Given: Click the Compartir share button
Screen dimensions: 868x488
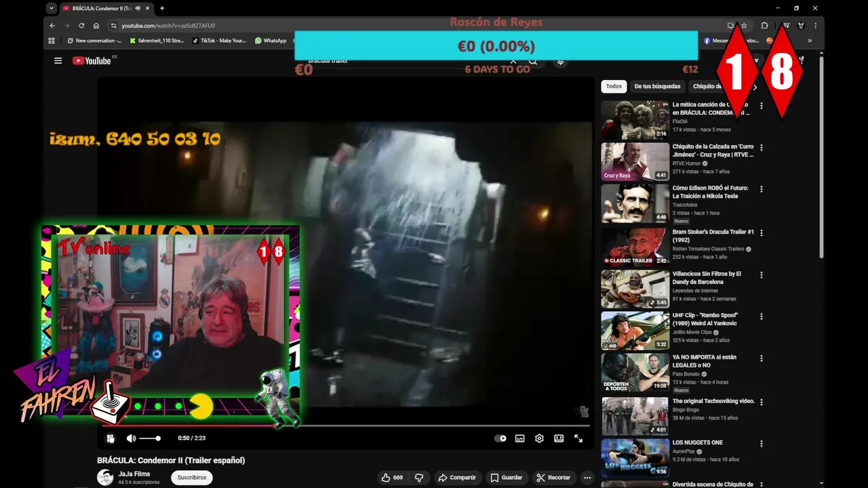Looking at the screenshot, I should coord(457,478).
